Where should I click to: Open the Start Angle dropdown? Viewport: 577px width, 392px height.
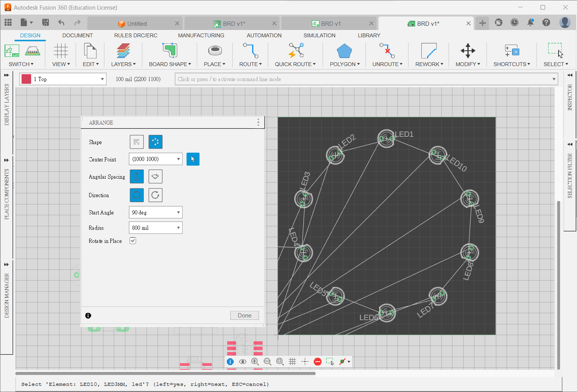[x=178, y=213]
